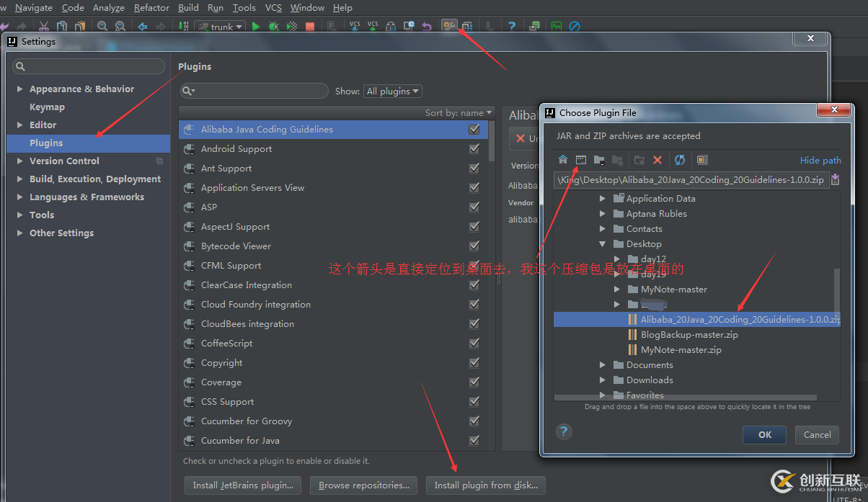The height and width of the screenshot is (502, 868).
Task: Expand Build, Execution, Deployment node
Action: click(19, 179)
